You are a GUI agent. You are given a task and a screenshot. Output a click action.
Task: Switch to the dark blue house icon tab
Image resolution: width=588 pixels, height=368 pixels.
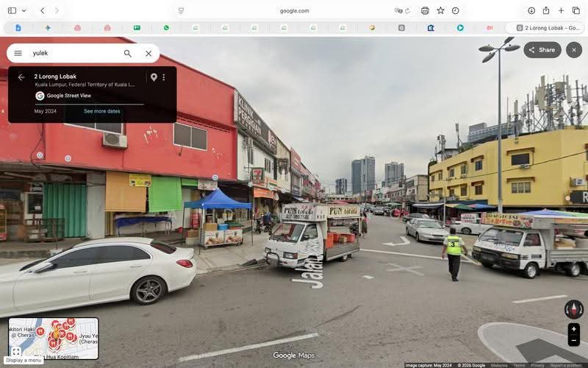click(x=431, y=28)
